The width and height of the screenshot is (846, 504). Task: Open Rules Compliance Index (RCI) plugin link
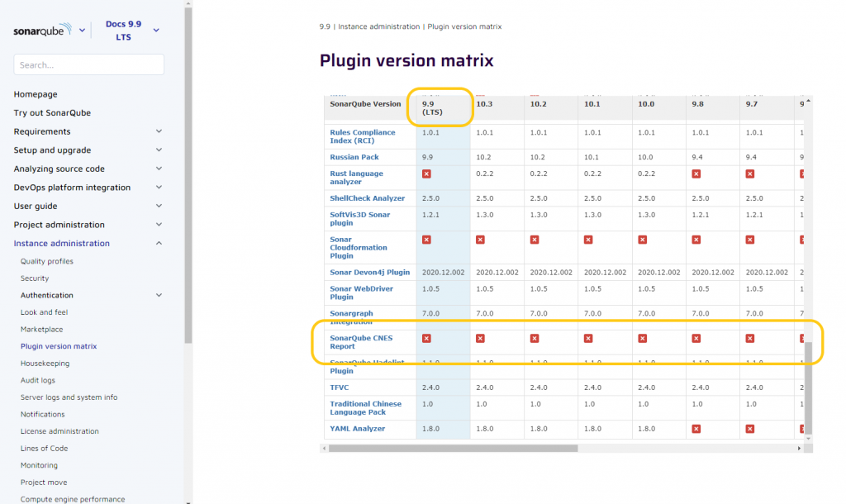point(363,136)
